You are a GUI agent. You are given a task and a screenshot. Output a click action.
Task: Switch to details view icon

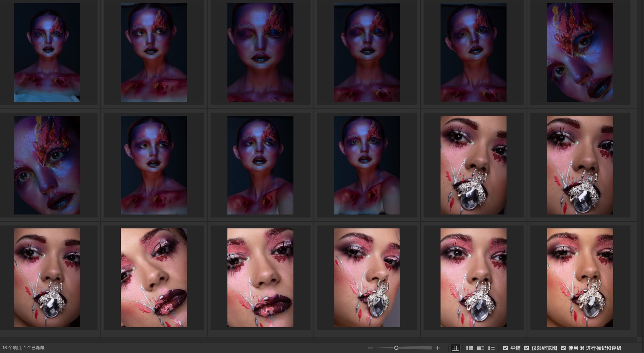(481, 348)
